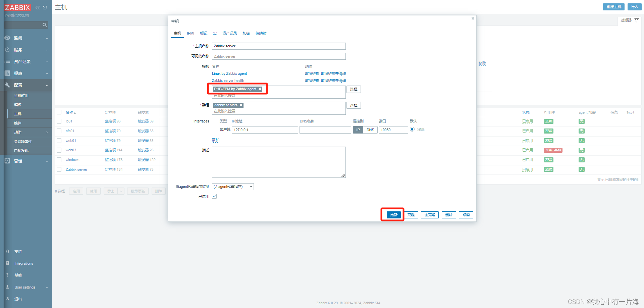The image size is (644, 308).
Task: Remove PHP-FPM by Zabbix agent template tag
Action: [260, 89]
